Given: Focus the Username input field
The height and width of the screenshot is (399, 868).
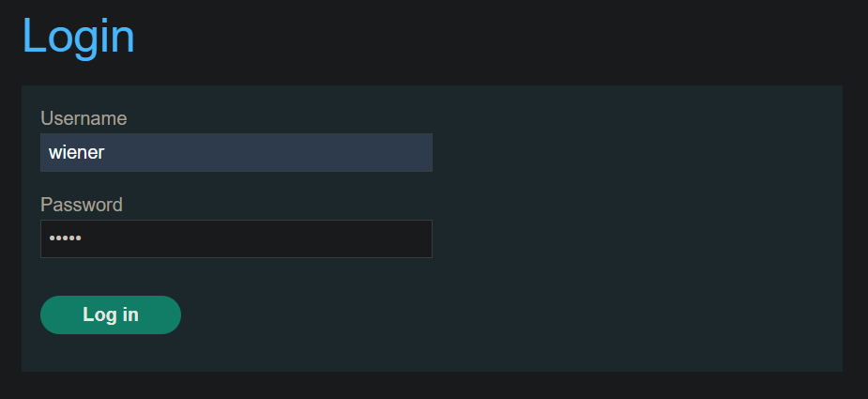Looking at the screenshot, I should tap(236, 152).
